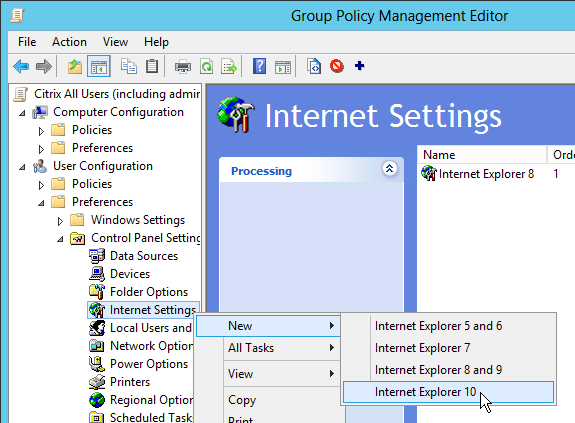The image size is (575, 423).
Task: Click the Printers icon in tree
Action: coord(97,382)
